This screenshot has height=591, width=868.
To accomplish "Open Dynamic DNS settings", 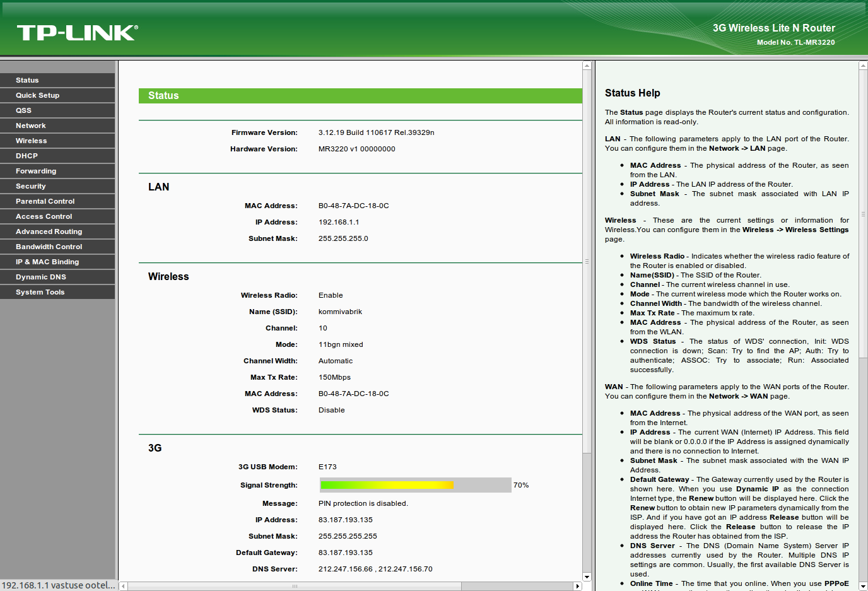I will coord(57,277).
